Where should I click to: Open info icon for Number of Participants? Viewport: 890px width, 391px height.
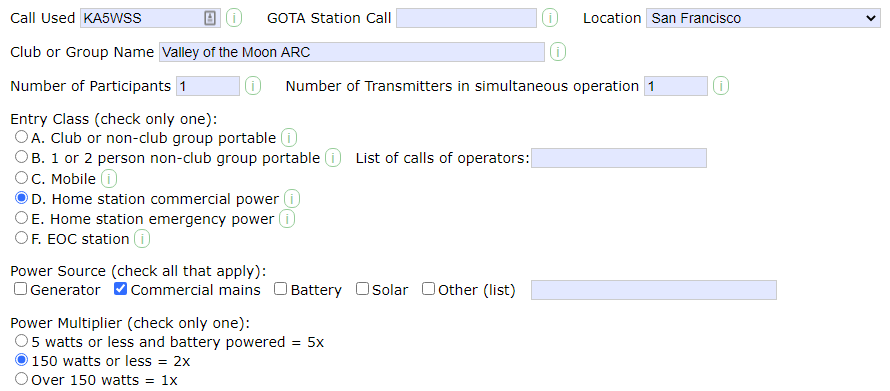click(253, 86)
